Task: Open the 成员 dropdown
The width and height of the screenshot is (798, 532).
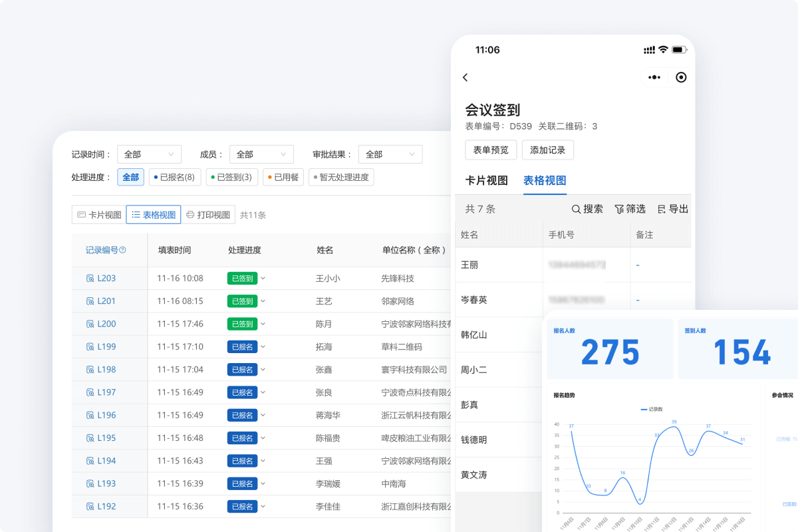Action: (x=261, y=154)
